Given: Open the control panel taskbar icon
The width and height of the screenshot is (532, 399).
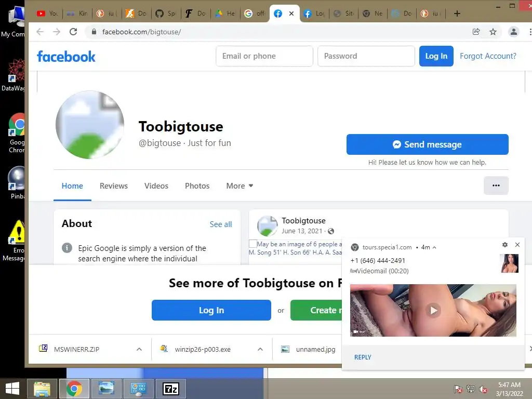Looking at the screenshot, I should click(138, 389).
